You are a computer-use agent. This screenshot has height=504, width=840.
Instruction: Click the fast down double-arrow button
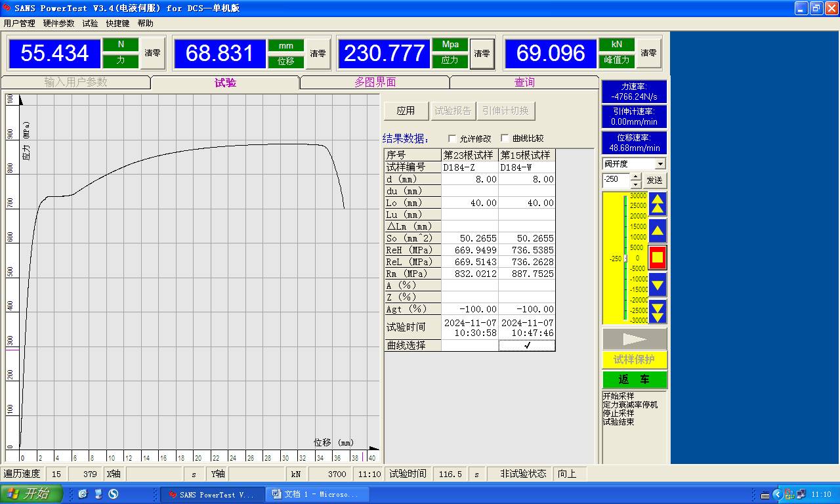pyautogui.click(x=658, y=311)
